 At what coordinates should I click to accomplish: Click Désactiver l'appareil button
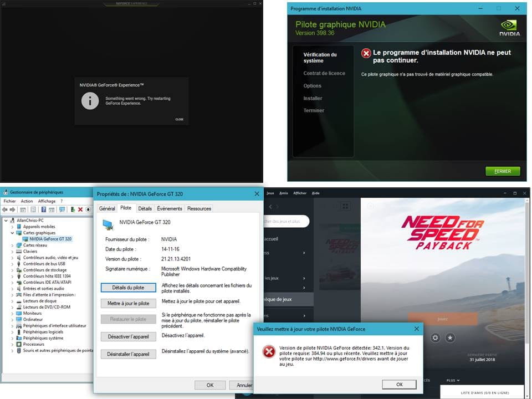128,336
